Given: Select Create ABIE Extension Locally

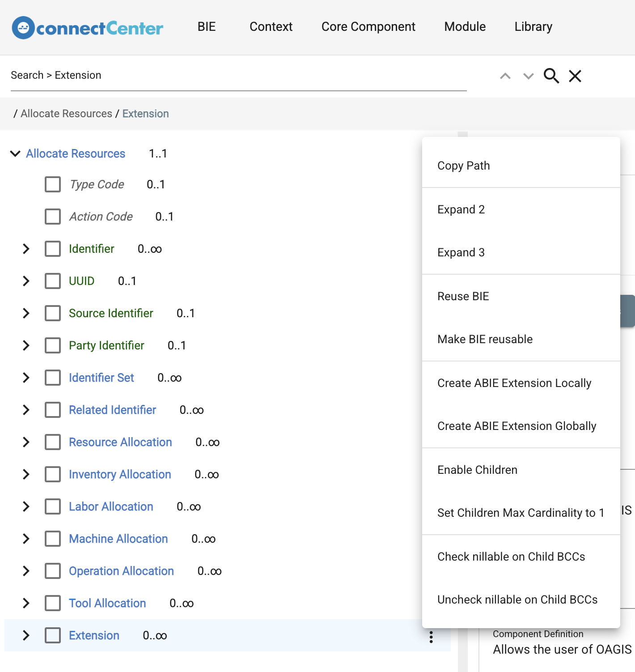Looking at the screenshot, I should coord(514,383).
